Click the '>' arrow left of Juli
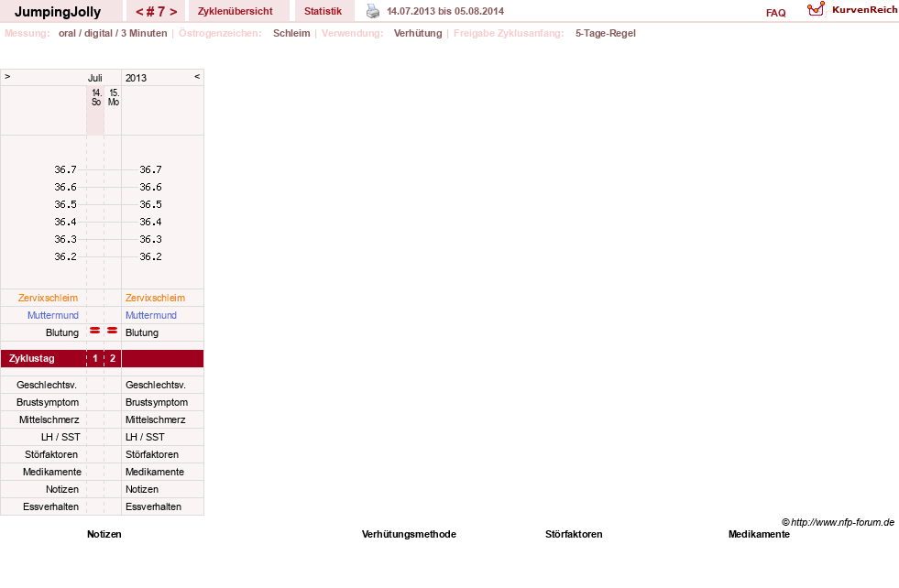The width and height of the screenshot is (899, 588). [x=7, y=76]
